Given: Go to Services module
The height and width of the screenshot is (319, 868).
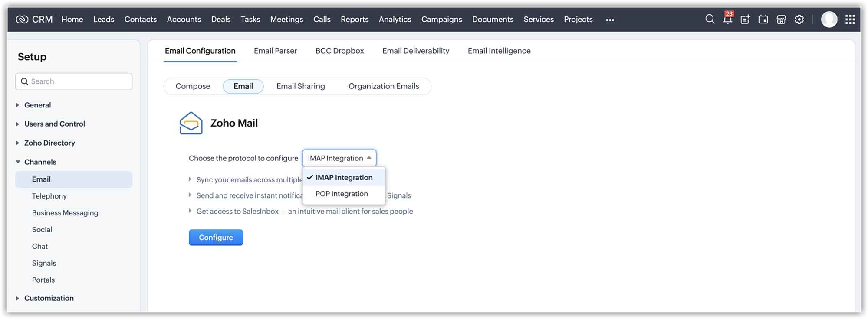Looking at the screenshot, I should pos(539,20).
